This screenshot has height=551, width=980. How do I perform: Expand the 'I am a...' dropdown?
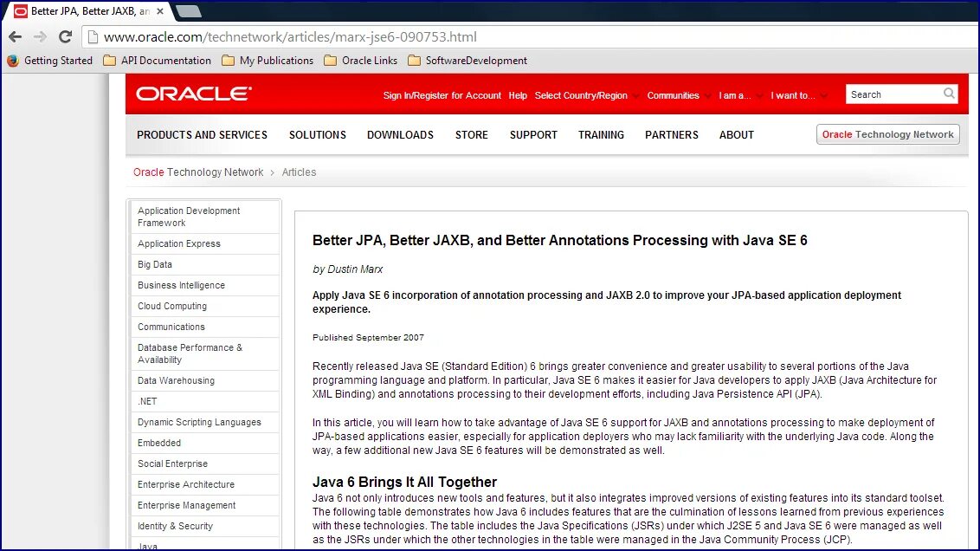click(740, 95)
